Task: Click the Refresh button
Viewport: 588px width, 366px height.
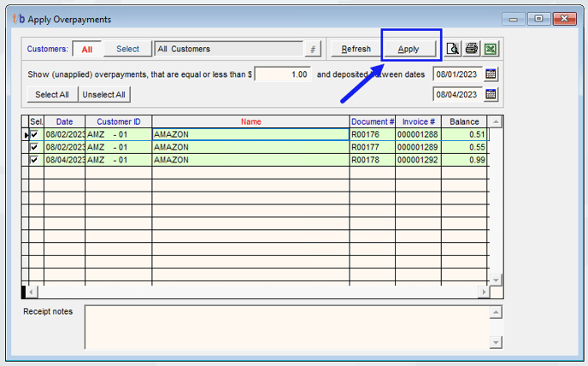Action: tap(356, 49)
